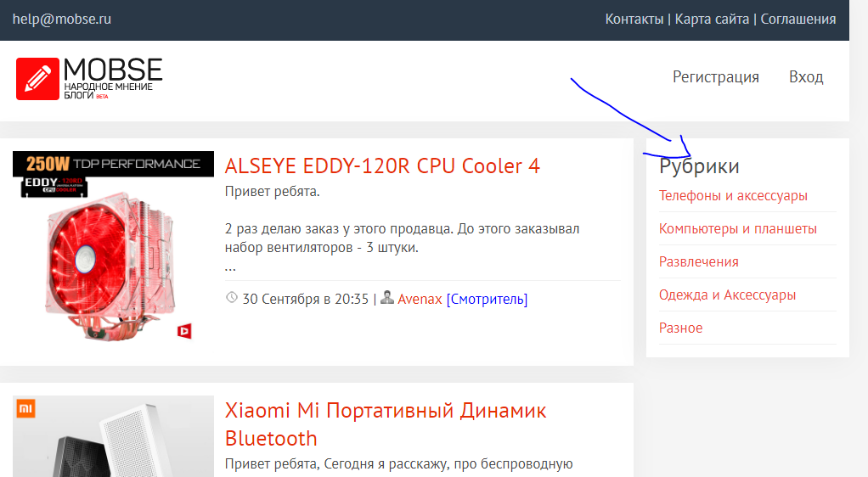Click the user avatar icon beside Avenax
868x477 pixels.
click(387, 298)
